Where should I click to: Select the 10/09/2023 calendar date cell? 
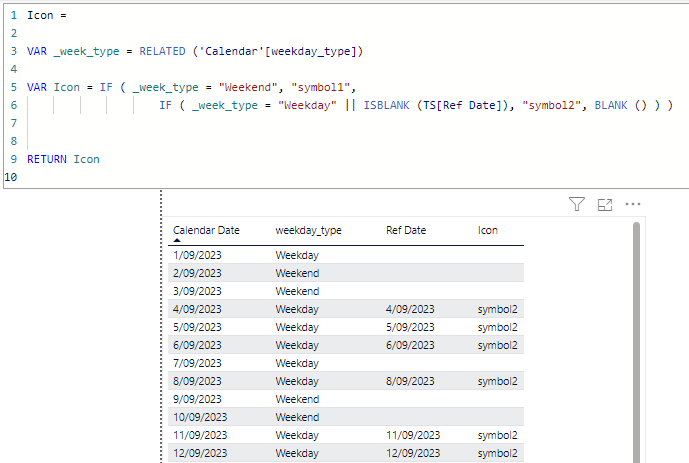(200, 417)
